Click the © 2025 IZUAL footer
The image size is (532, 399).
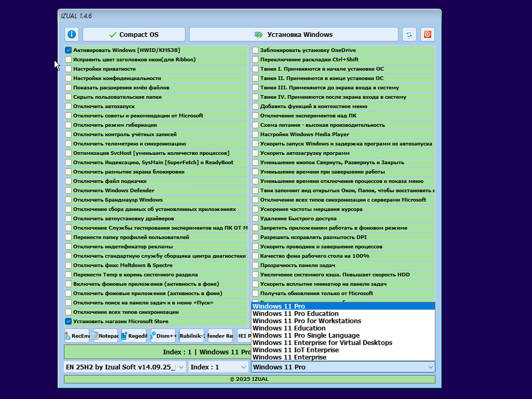coord(249,379)
